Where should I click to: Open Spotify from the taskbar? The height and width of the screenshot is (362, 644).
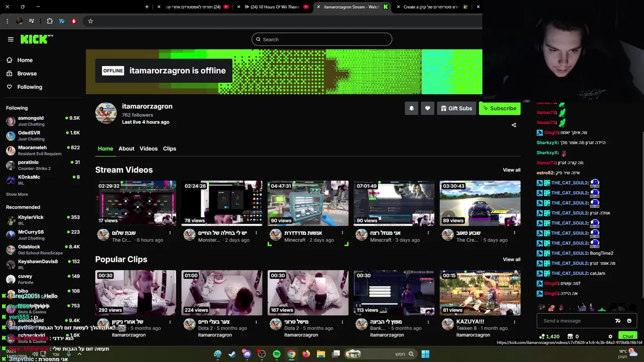[277, 354]
